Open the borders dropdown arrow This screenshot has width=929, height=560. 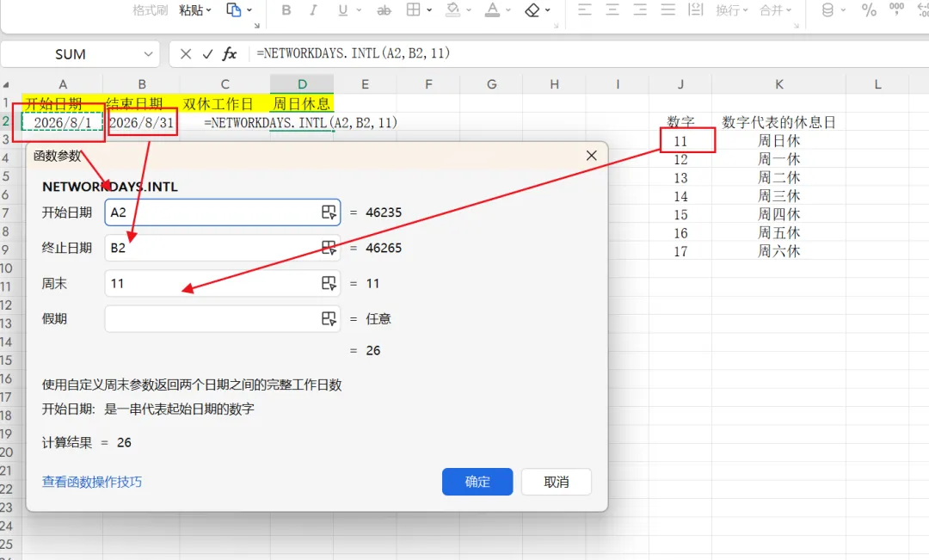(429, 10)
